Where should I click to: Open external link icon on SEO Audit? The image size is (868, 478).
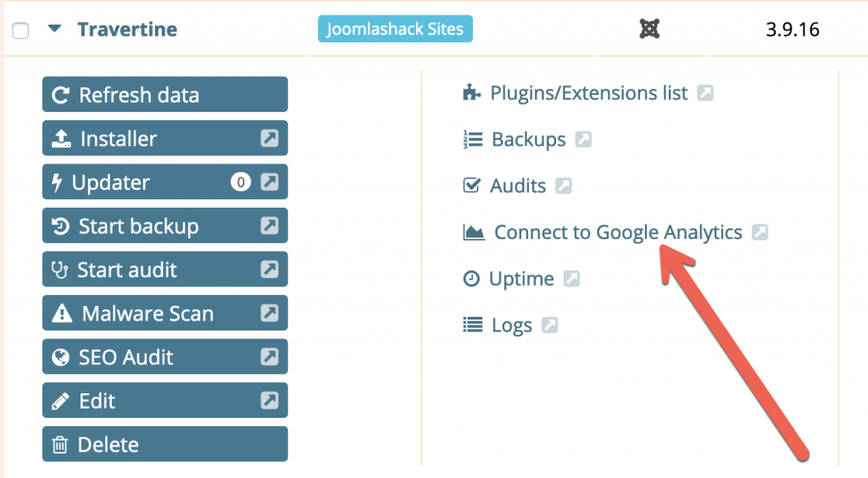pyautogui.click(x=270, y=356)
